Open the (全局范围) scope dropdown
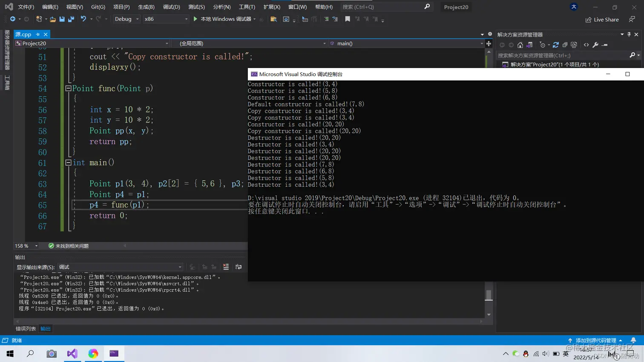The height and width of the screenshot is (362, 644). tap(249, 43)
